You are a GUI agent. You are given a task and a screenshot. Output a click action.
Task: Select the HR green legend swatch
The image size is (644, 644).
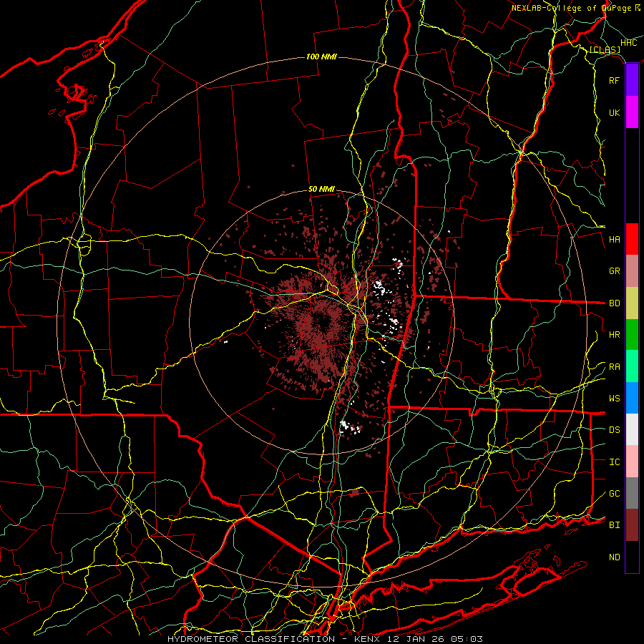632,334
